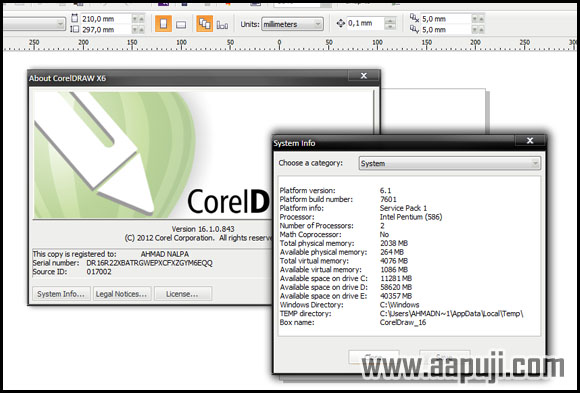Click the Platform build number value 7601
The width and height of the screenshot is (580, 393).
(388, 199)
